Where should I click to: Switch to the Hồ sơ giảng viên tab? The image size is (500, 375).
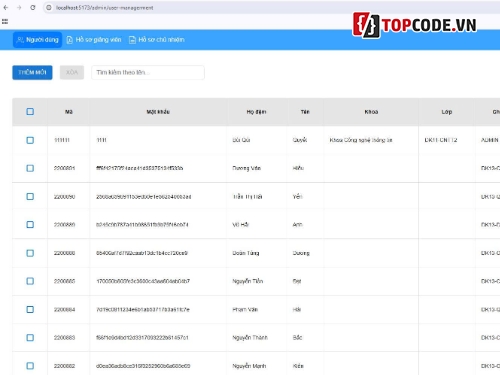click(94, 40)
